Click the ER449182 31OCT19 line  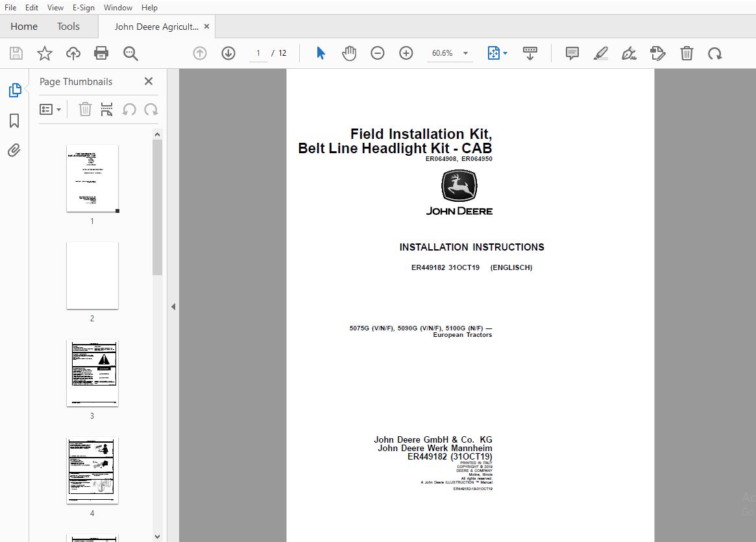click(472, 267)
